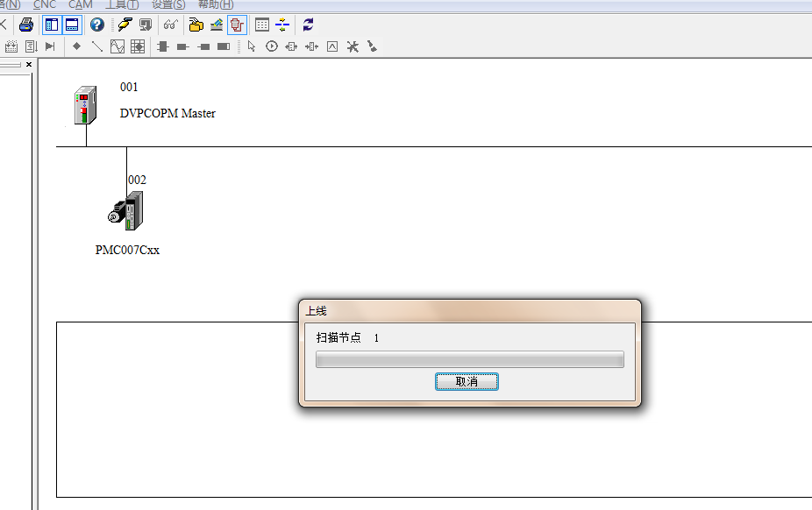This screenshot has width=812, height=510.
Task: Open the 设置(S) menu
Action: [x=168, y=4]
